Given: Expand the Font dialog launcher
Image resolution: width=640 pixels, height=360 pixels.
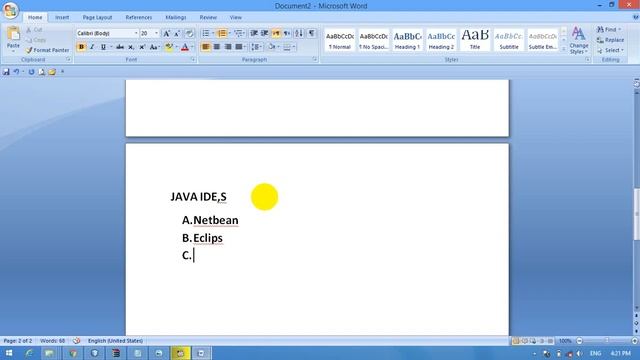Looking at the screenshot, I should coord(193,60).
